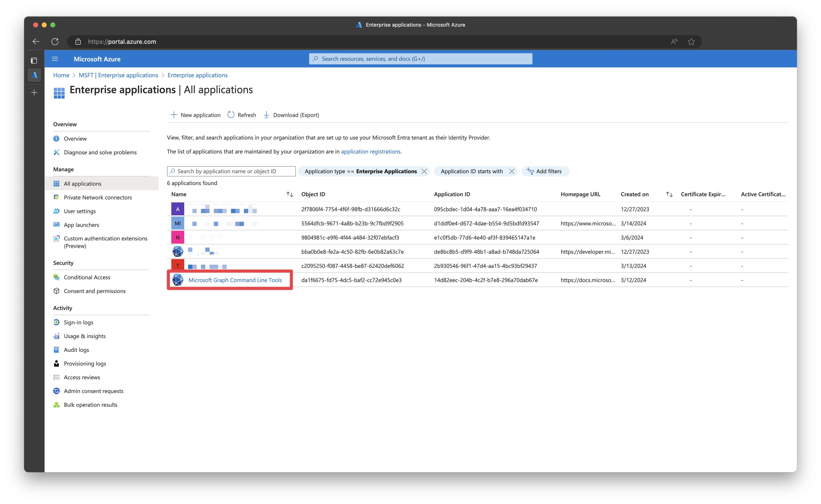Click the Provisioning logs person icon

coord(56,363)
